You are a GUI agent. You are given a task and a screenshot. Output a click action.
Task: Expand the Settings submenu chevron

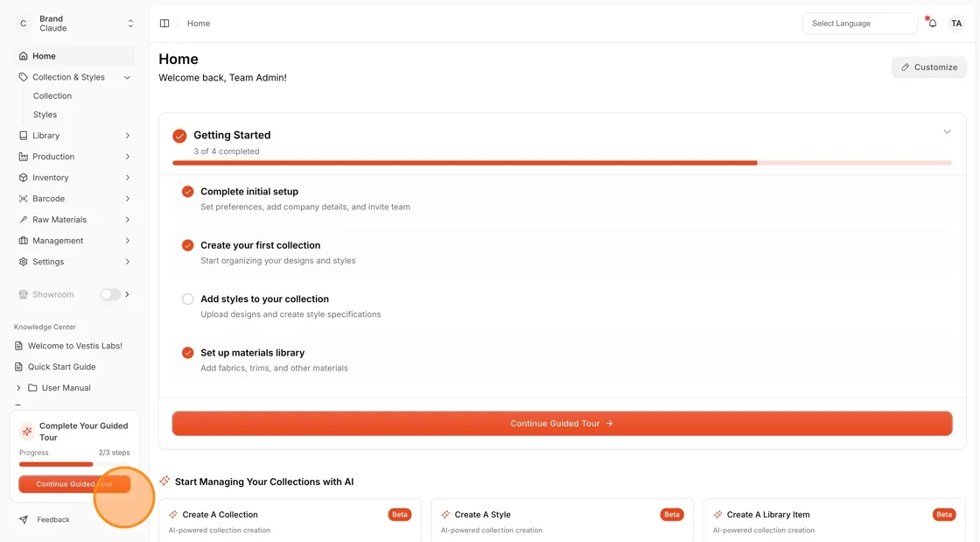(128, 261)
